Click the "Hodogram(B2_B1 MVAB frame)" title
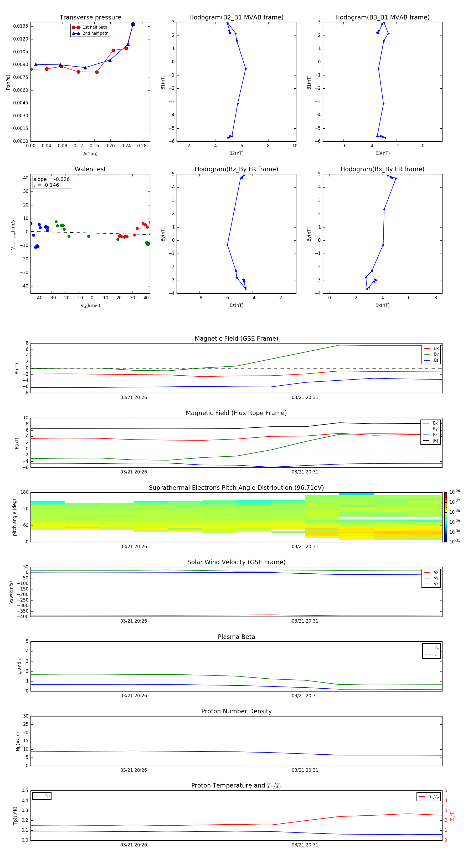Screen dimensions: 473x868 (236, 17)
